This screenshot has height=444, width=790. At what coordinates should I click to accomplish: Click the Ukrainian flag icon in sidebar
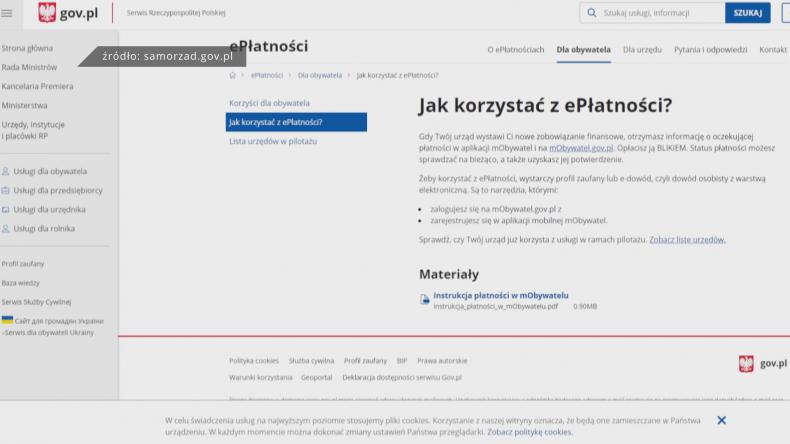(x=7, y=320)
